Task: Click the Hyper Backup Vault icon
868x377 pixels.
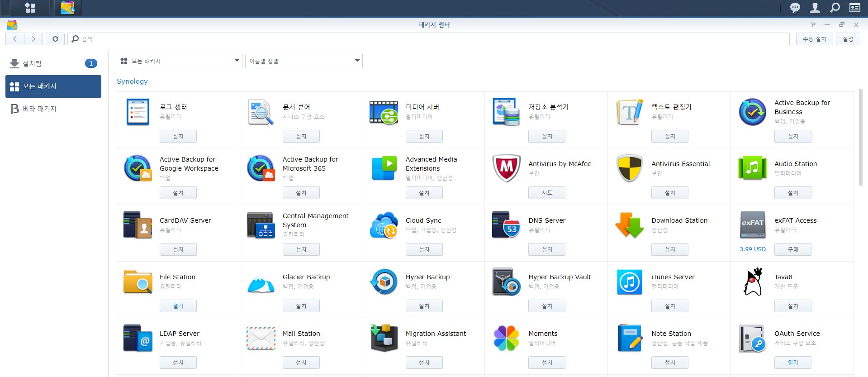Action: click(506, 282)
